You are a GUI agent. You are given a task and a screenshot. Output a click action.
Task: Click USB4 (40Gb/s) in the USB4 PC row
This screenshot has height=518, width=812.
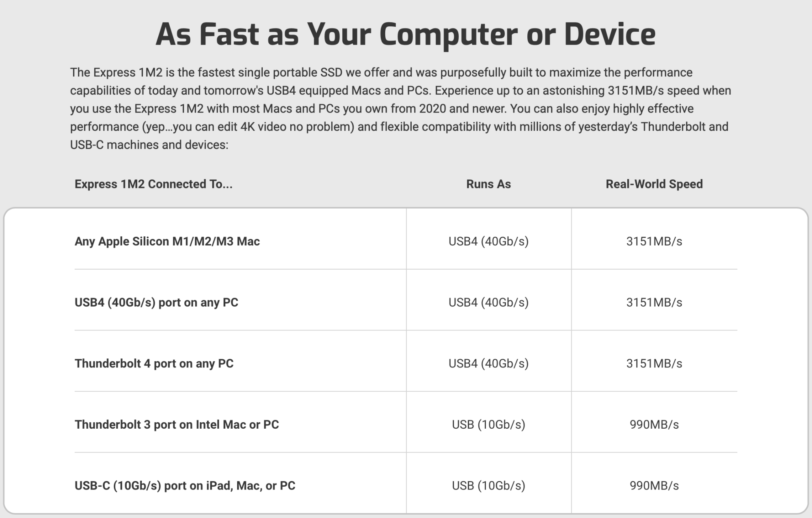[488, 302]
